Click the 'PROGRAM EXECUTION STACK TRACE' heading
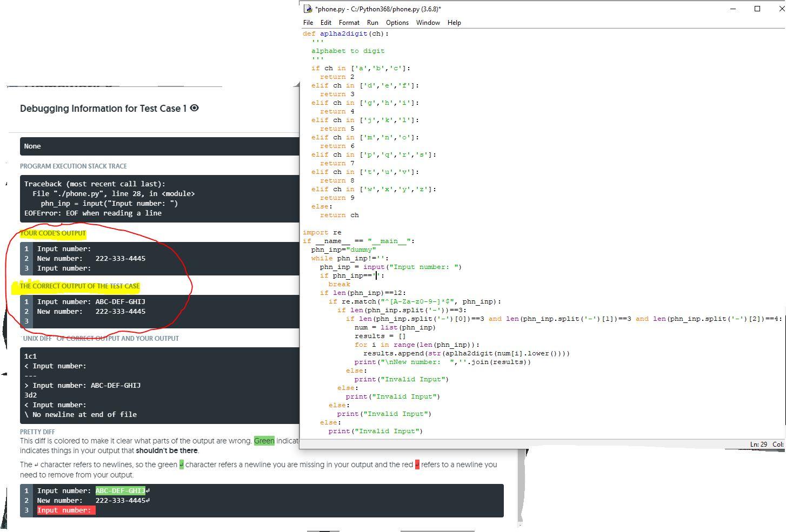Screen dimensions: 786x532 [74, 166]
